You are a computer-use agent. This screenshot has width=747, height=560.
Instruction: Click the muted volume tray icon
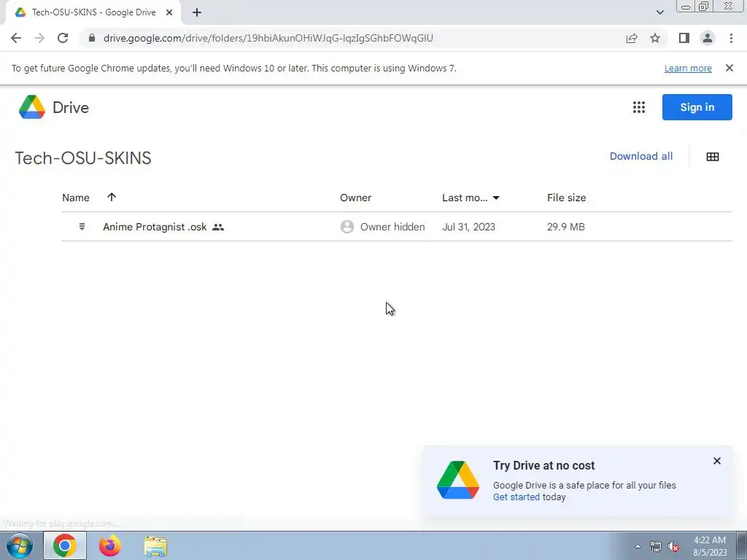point(673,546)
